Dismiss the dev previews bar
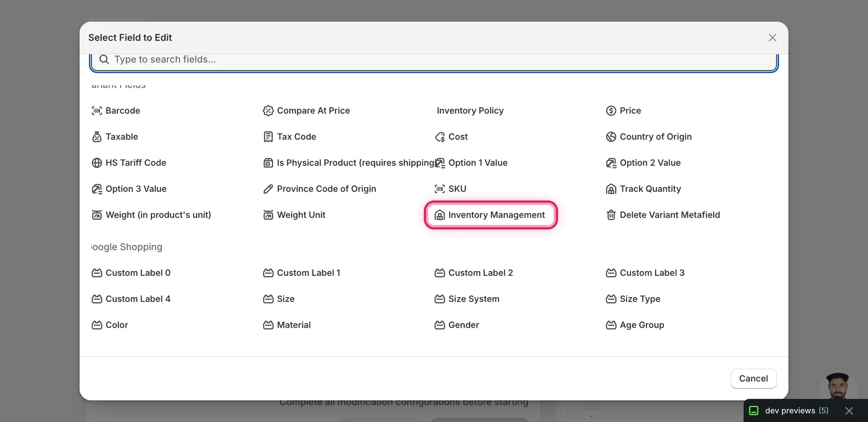Screen dimensions: 868x422 coord(850,411)
